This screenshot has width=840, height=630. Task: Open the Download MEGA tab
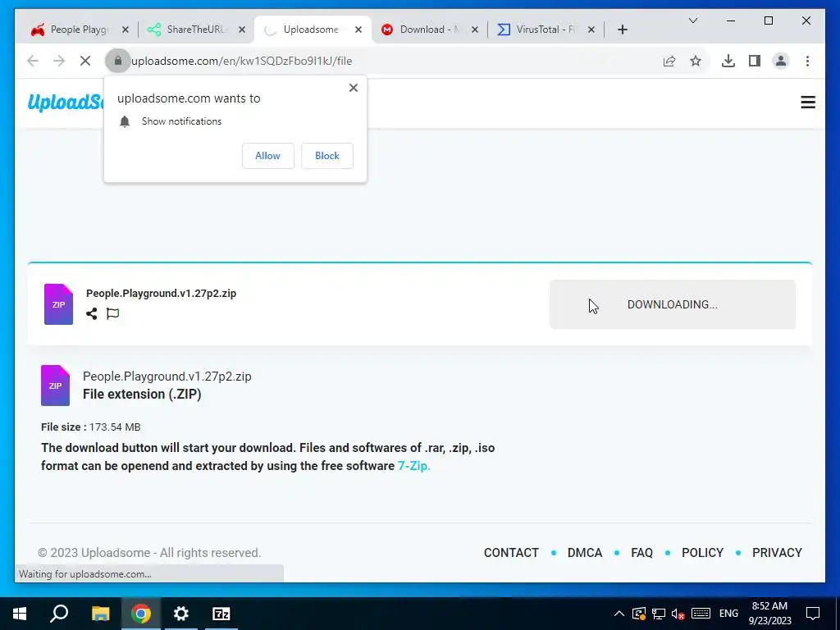428,30
